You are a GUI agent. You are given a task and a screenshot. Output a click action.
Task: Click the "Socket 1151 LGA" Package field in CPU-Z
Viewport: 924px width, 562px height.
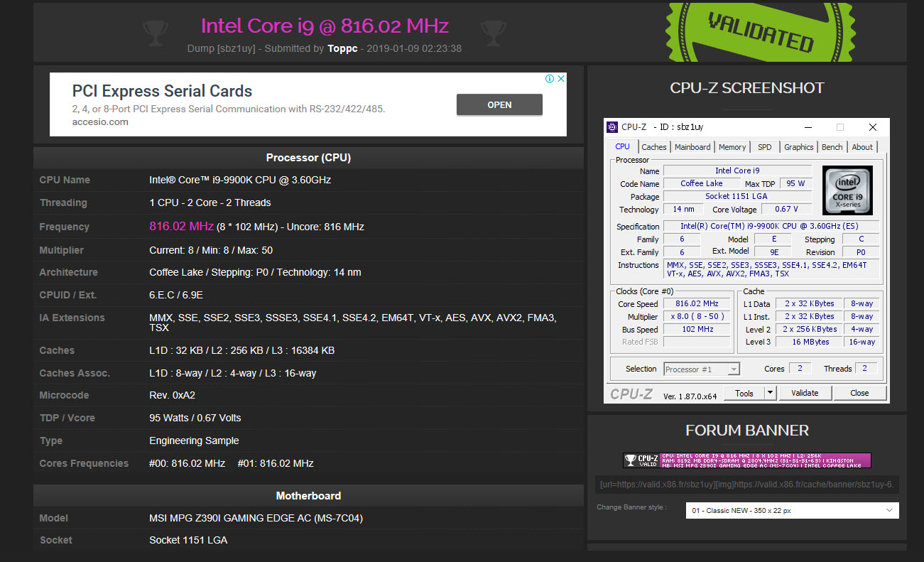tap(737, 196)
